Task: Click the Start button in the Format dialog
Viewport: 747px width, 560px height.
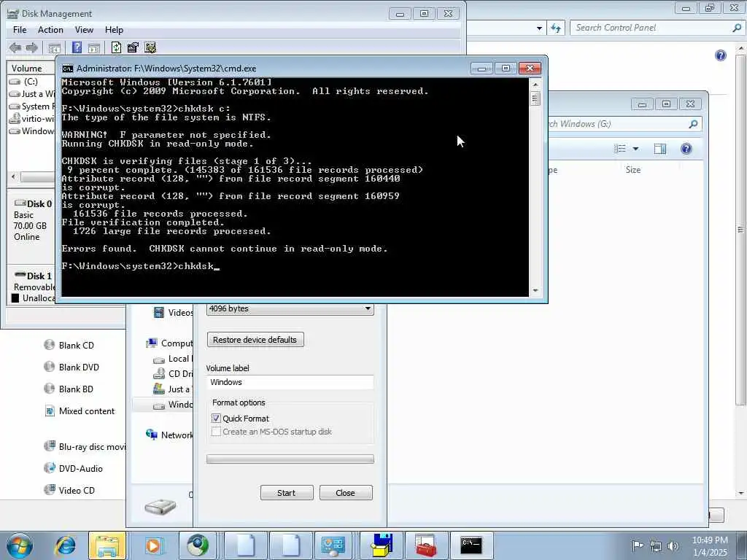Action: point(287,493)
